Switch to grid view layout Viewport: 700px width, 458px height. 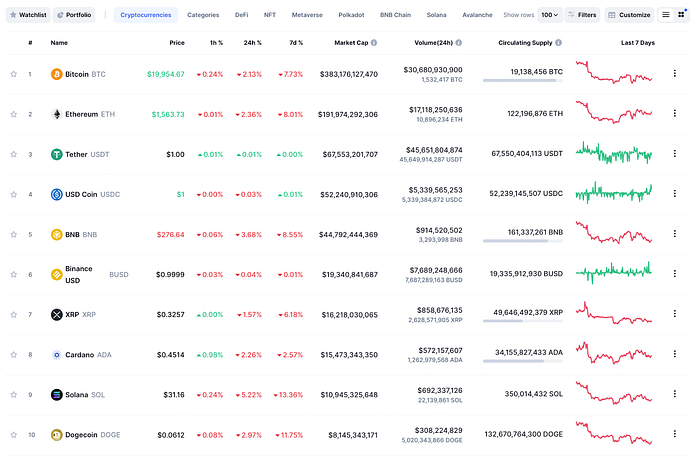click(x=681, y=15)
